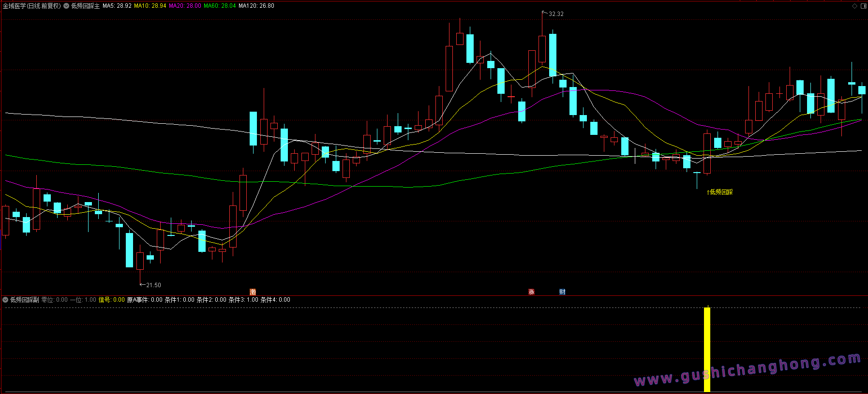Click the 条件4: 0.00 readout
Screen dimensions: 868x394
[x=275, y=300]
